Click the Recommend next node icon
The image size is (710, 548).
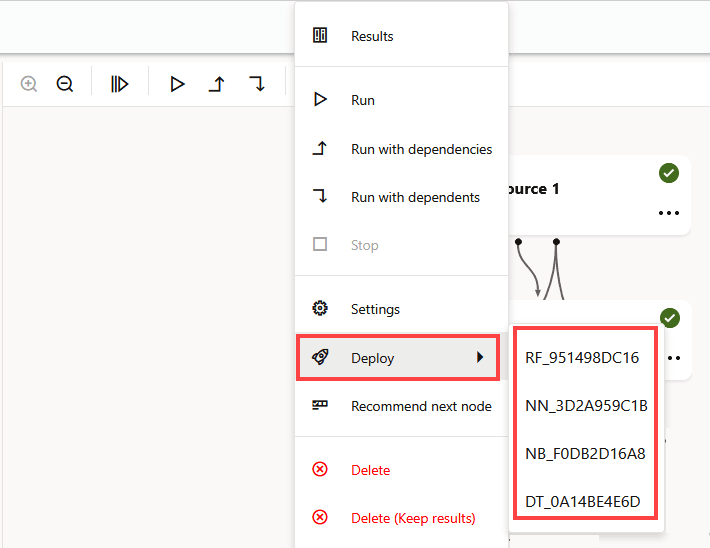(320, 405)
